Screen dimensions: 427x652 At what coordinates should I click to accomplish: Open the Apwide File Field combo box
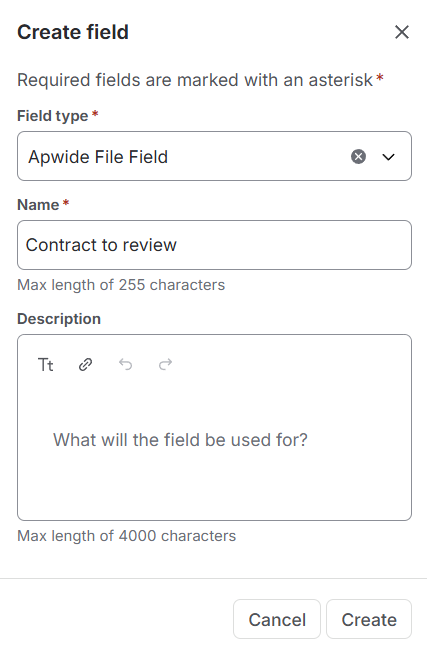[215, 156]
